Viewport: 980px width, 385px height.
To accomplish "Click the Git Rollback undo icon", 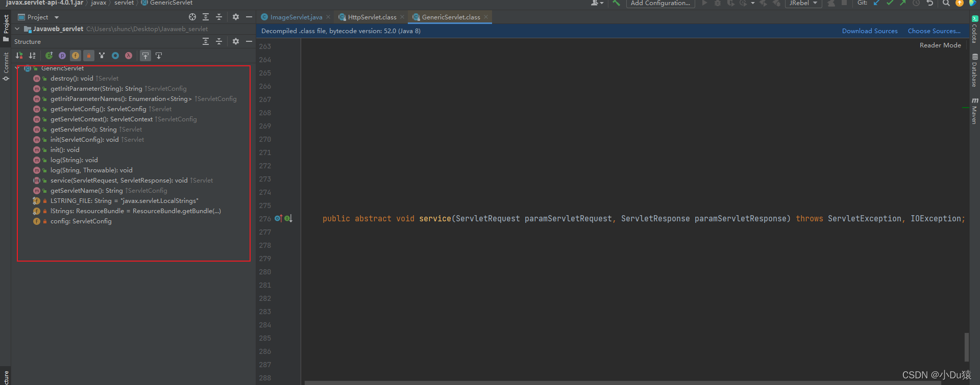I will (x=930, y=3).
